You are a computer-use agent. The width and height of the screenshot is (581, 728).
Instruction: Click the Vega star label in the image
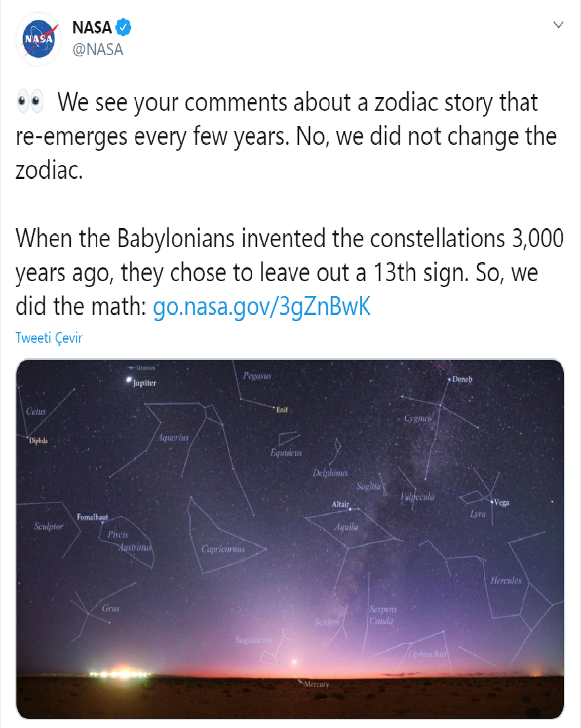[x=500, y=503]
